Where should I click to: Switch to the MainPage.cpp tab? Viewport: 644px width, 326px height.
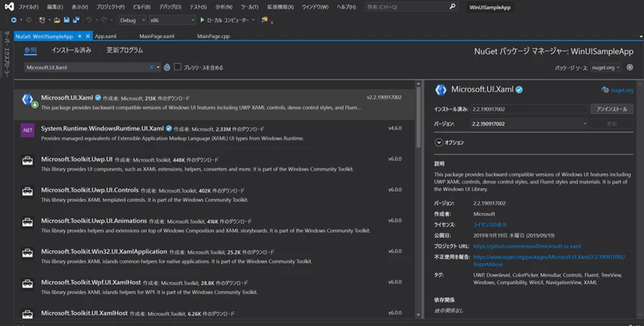point(213,36)
